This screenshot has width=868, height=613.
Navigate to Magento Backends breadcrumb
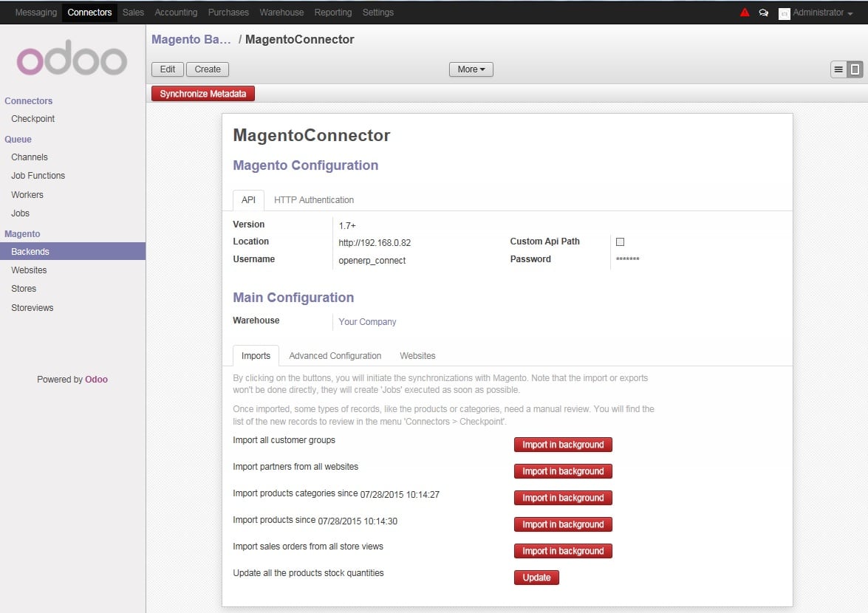click(191, 40)
